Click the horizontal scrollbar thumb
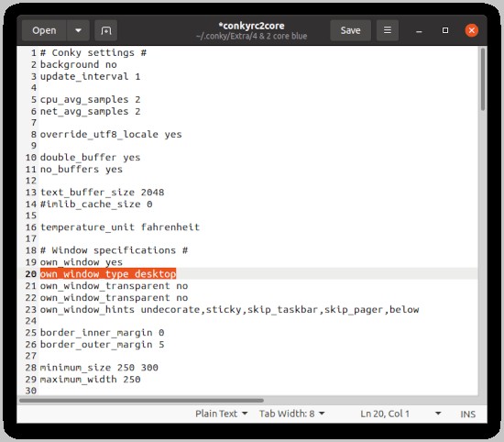Viewport: 504px width, 442px height. [x=141, y=401]
